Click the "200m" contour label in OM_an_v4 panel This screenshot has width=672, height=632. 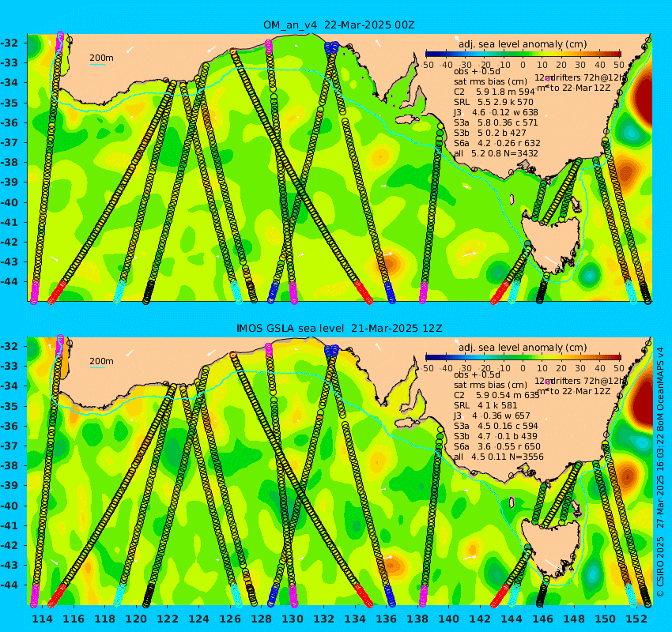tap(101, 58)
